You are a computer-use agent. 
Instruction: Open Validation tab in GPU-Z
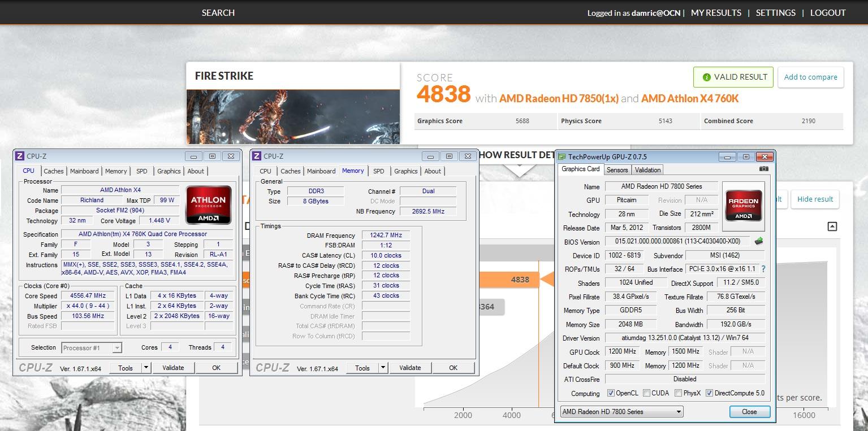click(x=648, y=169)
